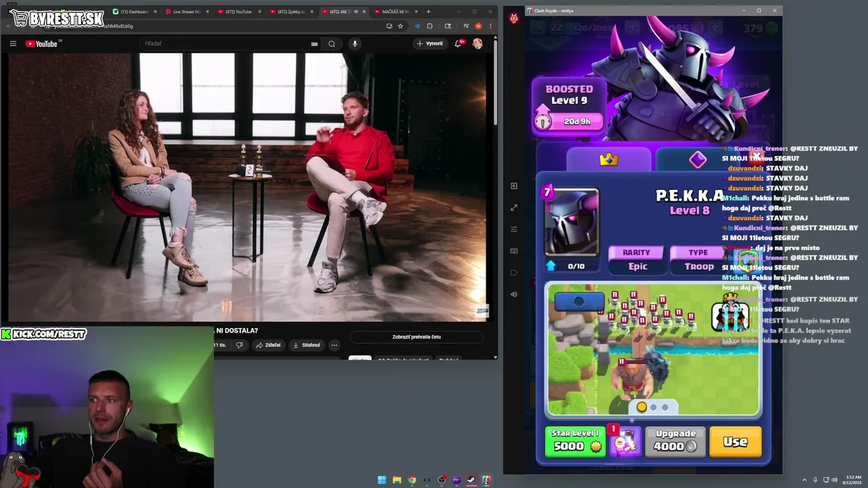Open Steam from the taskbar

click(471, 480)
